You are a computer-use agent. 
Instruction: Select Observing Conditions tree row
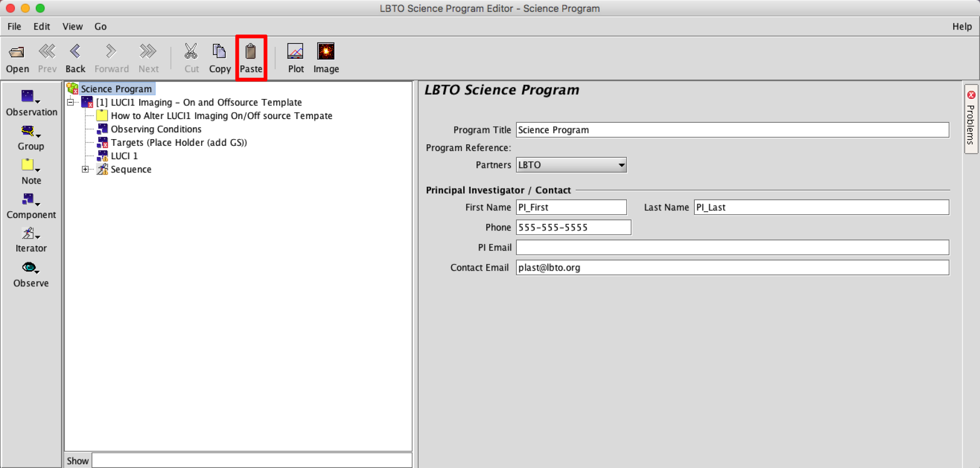pos(156,129)
